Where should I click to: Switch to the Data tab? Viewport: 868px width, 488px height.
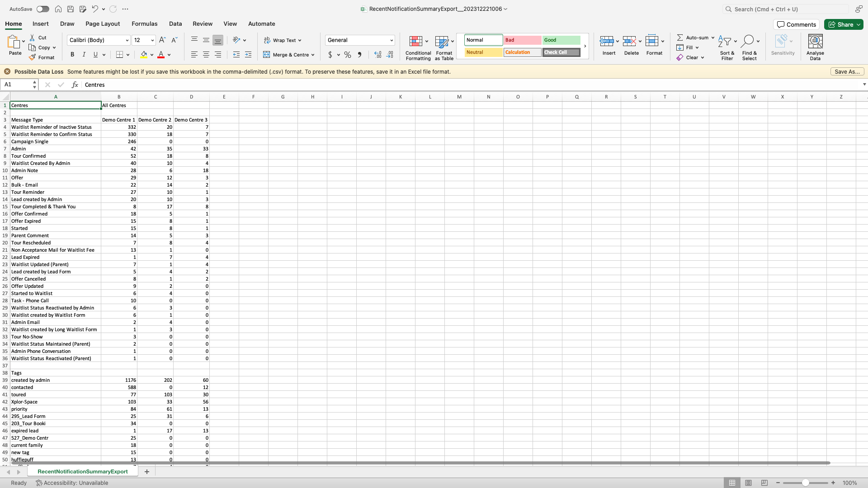pos(175,24)
